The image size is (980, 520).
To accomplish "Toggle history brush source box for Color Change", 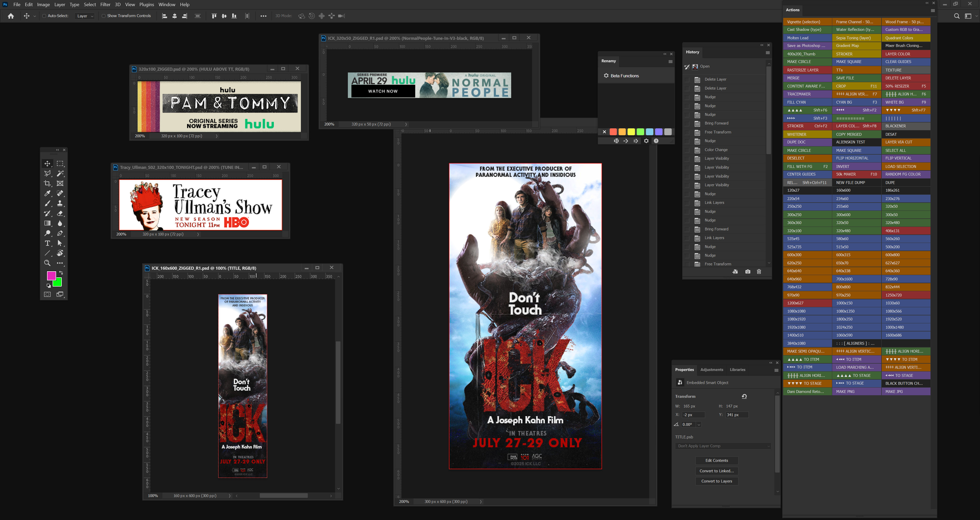I will 687,150.
